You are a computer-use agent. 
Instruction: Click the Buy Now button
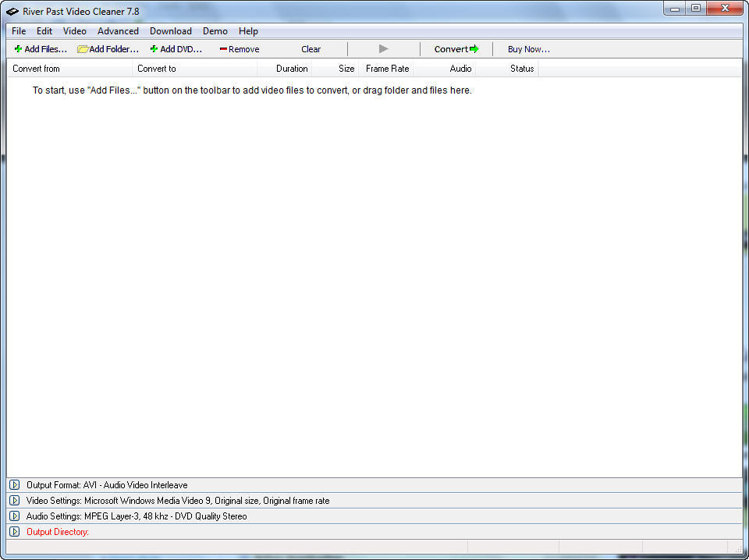[529, 49]
